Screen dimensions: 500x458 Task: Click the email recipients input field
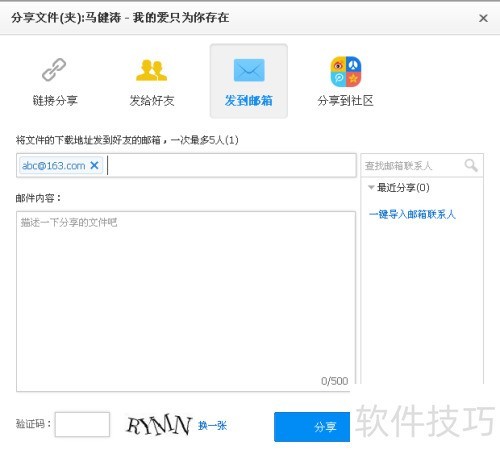point(186,165)
